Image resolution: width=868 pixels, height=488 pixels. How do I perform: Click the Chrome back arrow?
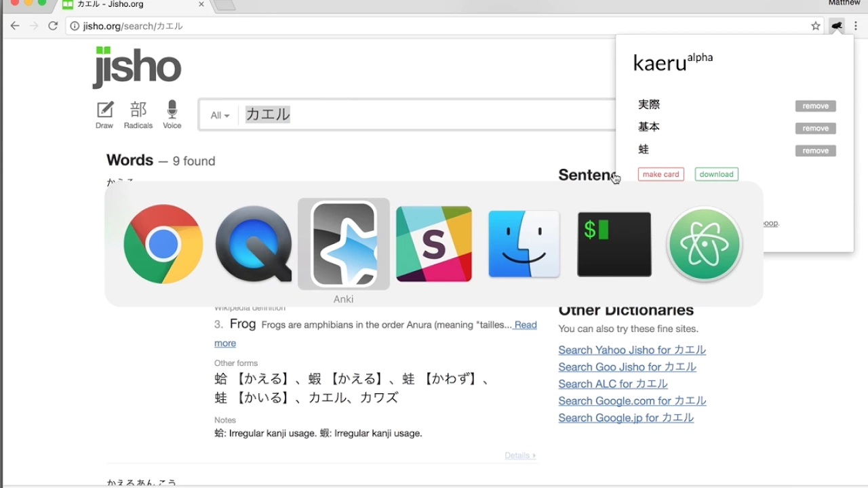[15, 26]
